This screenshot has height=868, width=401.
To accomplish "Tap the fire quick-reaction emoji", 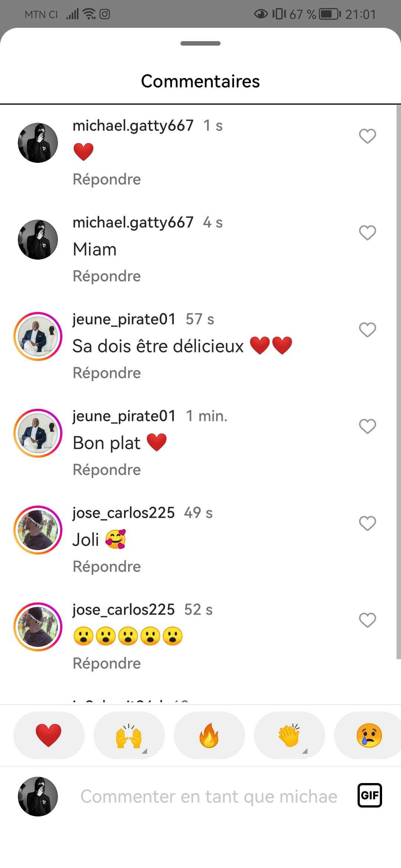I will (x=209, y=735).
